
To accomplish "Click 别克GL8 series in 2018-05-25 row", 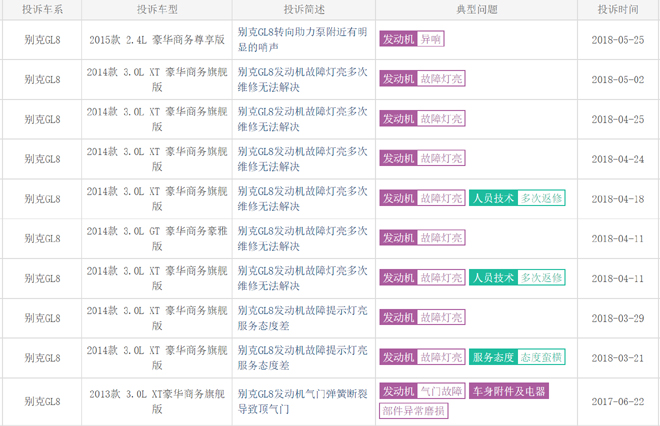I will [x=42, y=40].
